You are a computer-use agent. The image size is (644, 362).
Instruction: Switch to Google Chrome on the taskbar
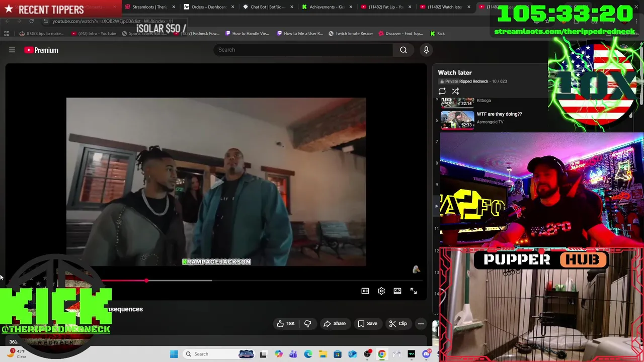click(382, 354)
